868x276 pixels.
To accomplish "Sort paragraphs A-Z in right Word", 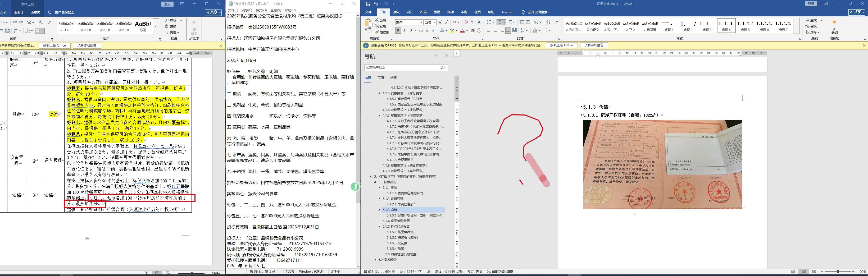I will [x=548, y=22].
